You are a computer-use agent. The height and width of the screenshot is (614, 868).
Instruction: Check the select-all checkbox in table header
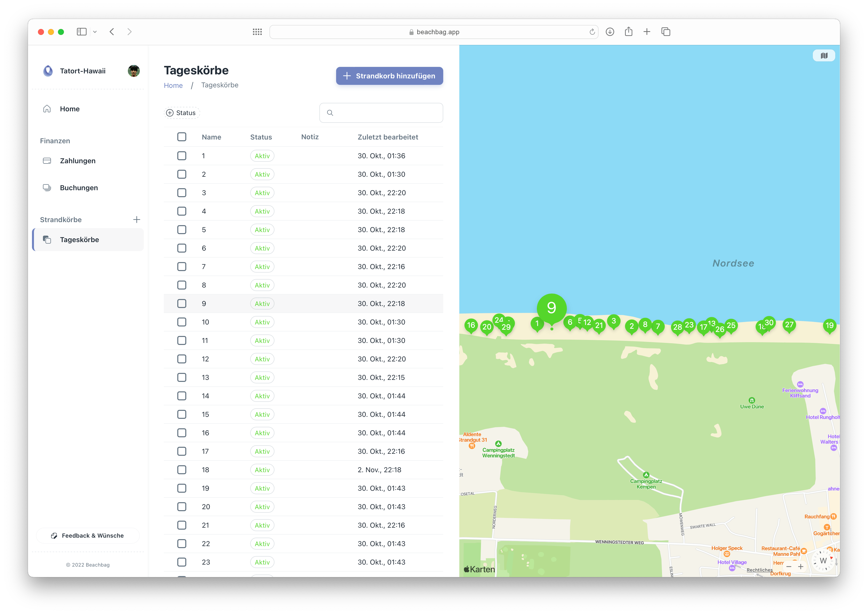[182, 137]
